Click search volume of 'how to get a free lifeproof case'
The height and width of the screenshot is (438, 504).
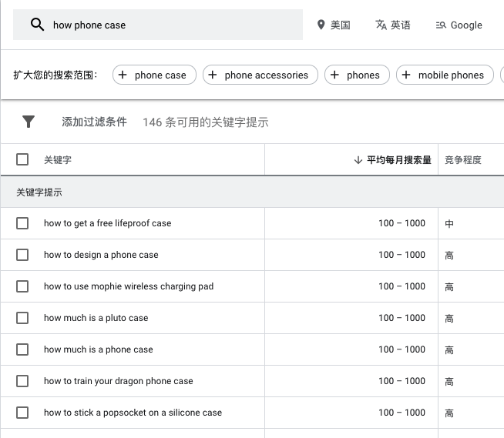[x=402, y=223]
